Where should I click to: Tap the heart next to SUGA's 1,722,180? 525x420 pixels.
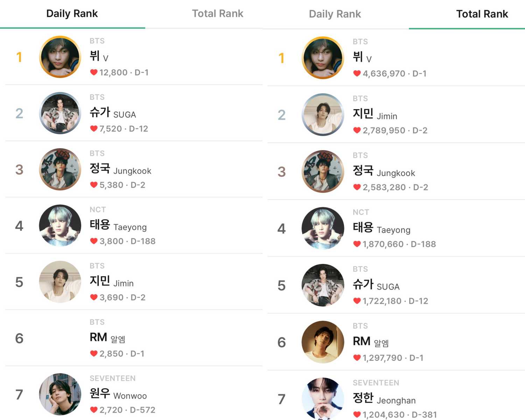click(x=357, y=301)
